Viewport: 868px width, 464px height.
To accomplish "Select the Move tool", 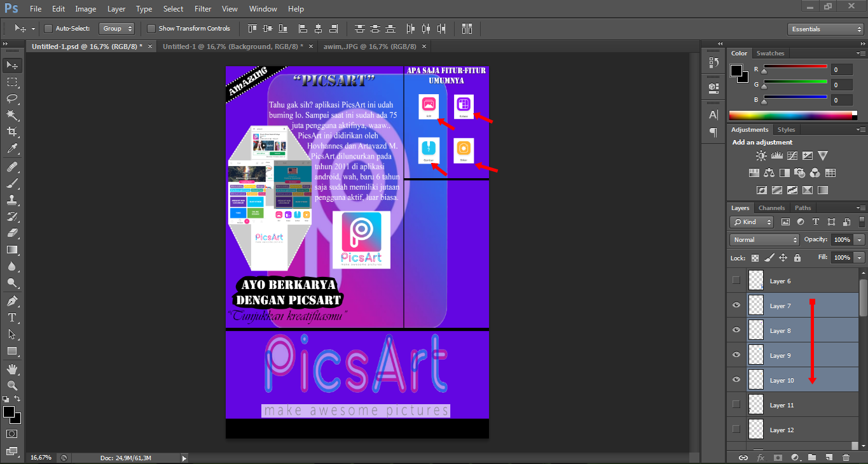I will (12, 65).
